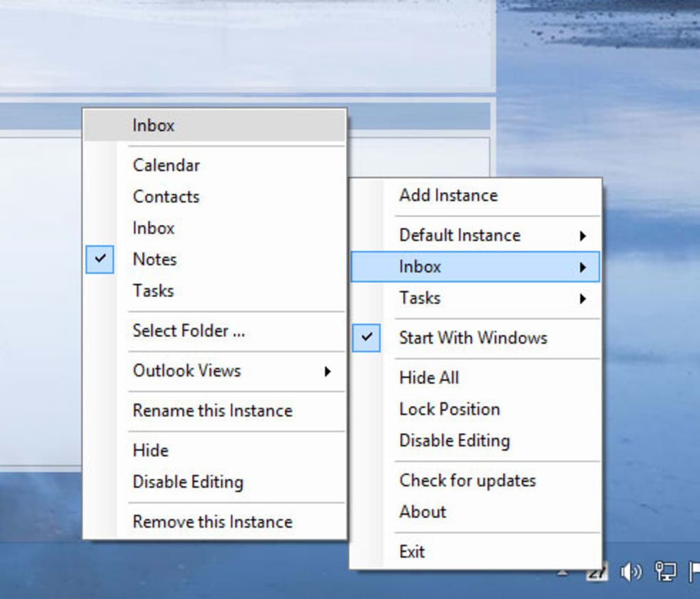Image resolution: width=700 pixels, height=599 pixels.
Task: Show hidden tray icons with the up arrow
Action: tap(563, 572)
